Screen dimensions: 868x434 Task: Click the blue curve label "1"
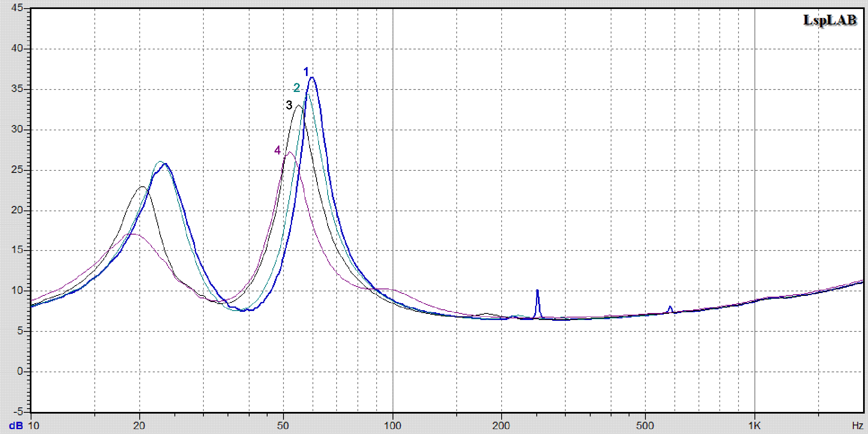coord(306,72)
